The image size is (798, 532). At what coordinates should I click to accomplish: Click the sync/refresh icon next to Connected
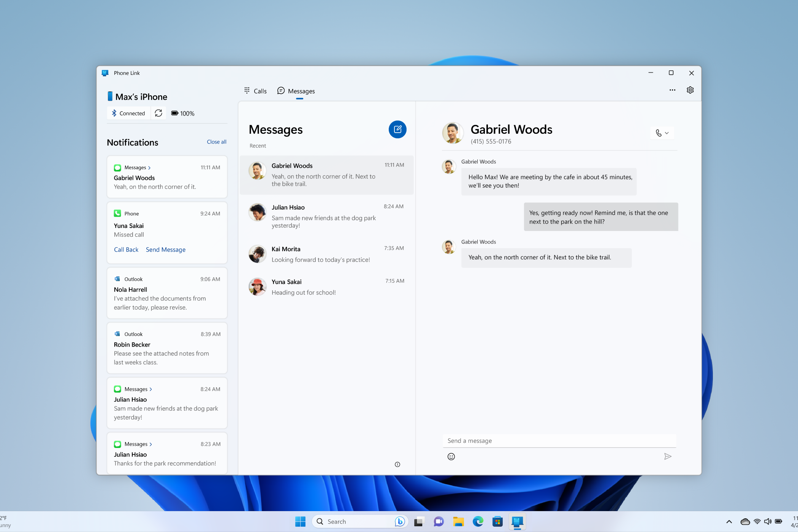tap(158, 113)
